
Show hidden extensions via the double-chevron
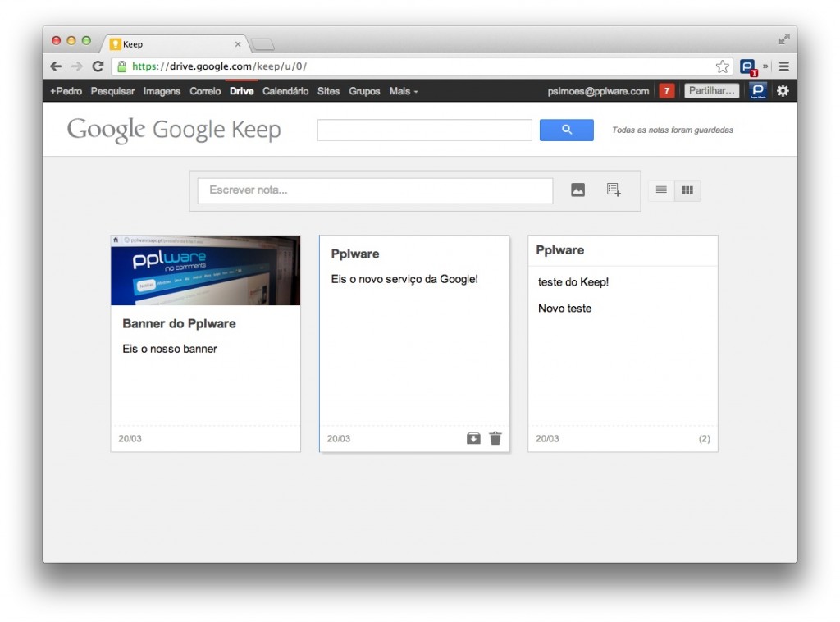(x=765, y=66)
